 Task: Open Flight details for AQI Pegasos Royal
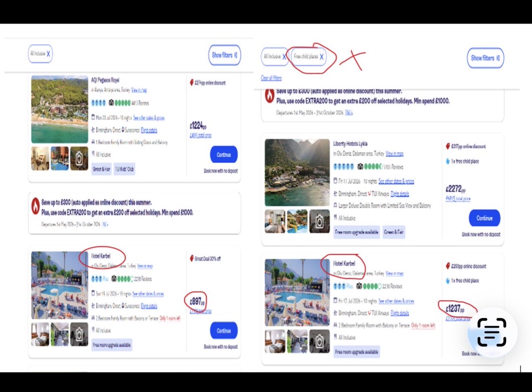pyautogui.click(x=149, y=130)
